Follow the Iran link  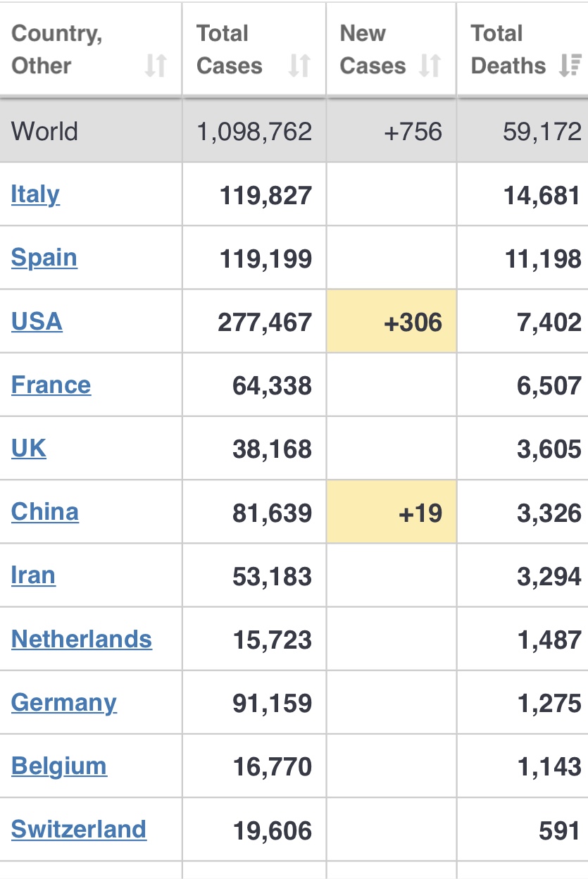click(x=33, y=575)
